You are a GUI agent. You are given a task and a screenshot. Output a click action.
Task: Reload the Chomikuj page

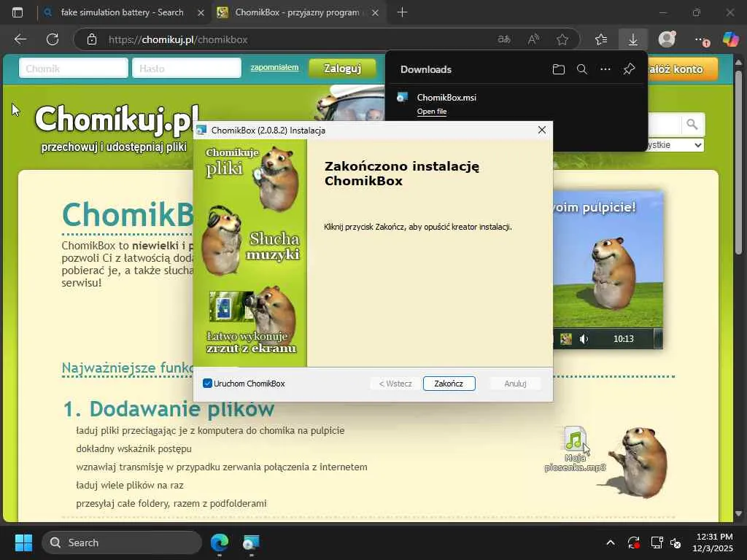click(x=53, y=39)
